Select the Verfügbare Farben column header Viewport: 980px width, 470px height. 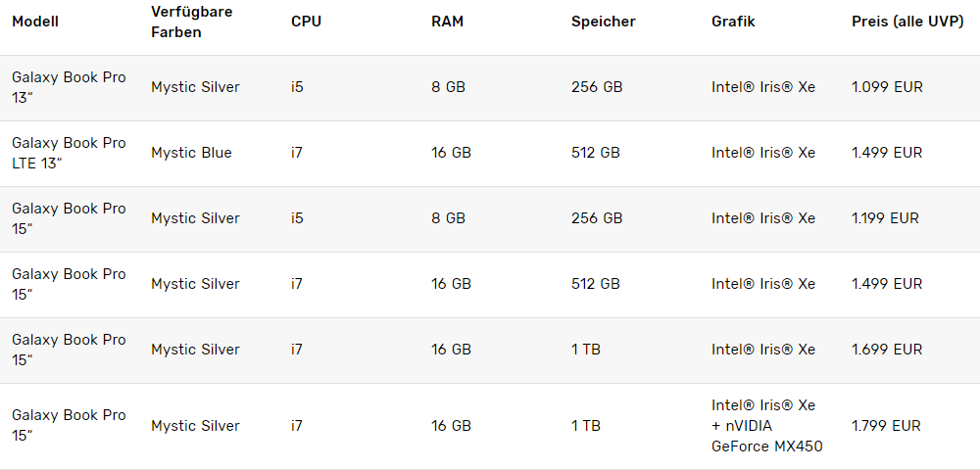[192, 22]
